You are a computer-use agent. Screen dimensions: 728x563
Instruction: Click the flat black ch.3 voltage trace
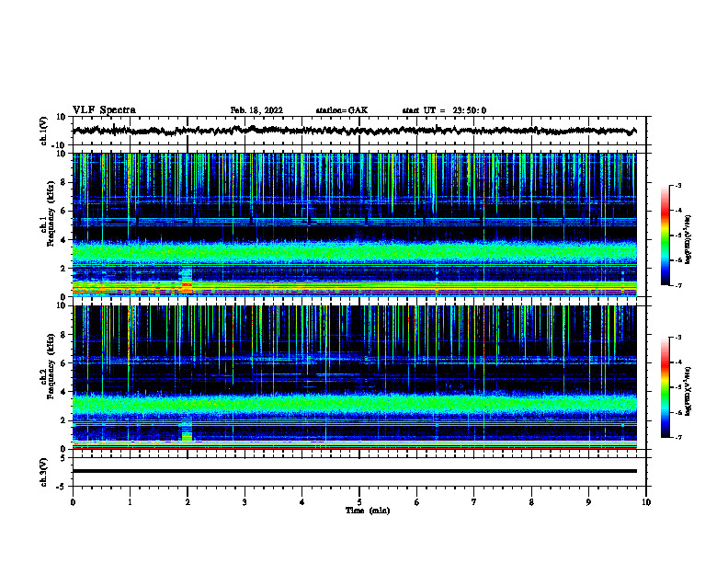[x=354, y=471]
